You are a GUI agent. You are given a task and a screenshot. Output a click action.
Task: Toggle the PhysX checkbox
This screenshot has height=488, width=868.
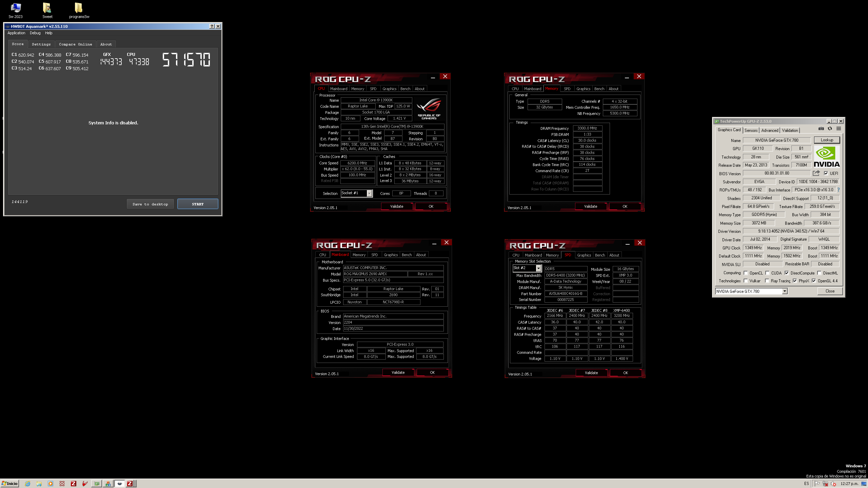pos(795,281)
